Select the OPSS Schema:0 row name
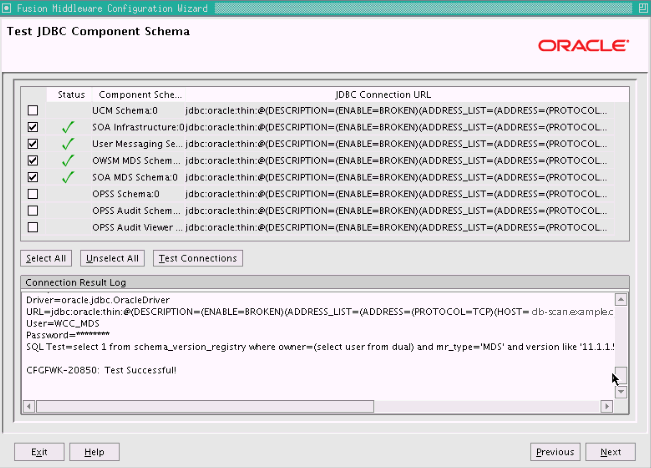The width and height of the screenshot is (651, 468). pos(126,194)
